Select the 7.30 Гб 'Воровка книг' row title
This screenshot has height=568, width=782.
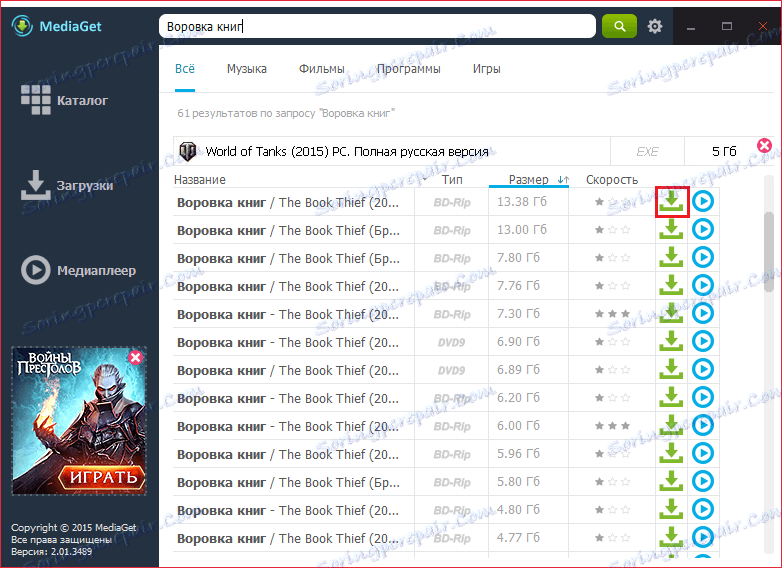288,315
